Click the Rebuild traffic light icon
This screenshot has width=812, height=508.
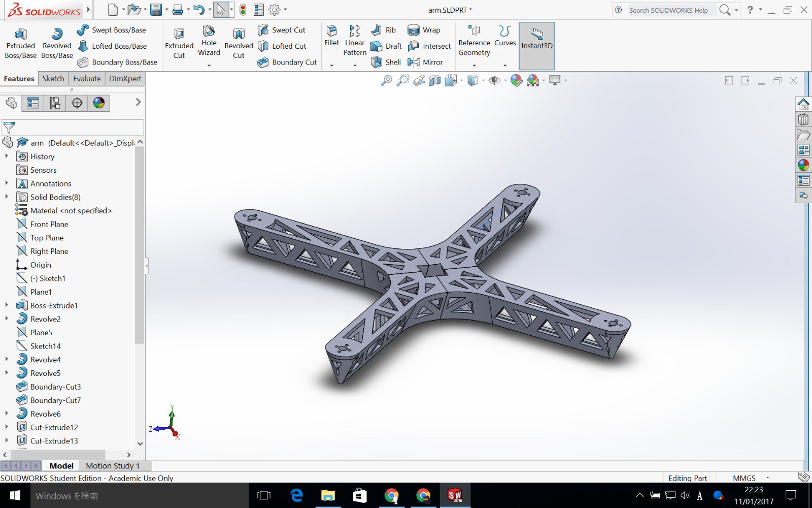(243, 10)
